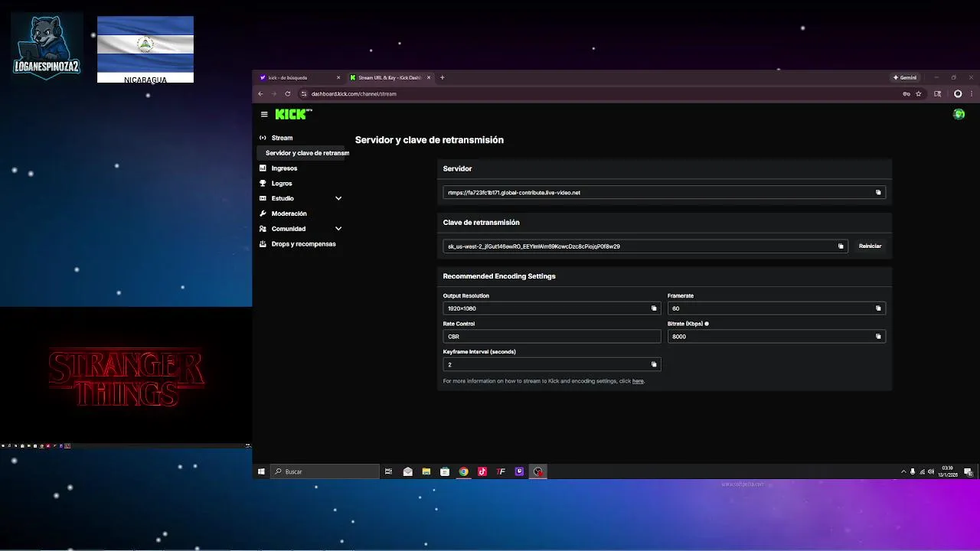980x551 pixels.
Task: Show hidden system tray icons
Action: (903, 471)
